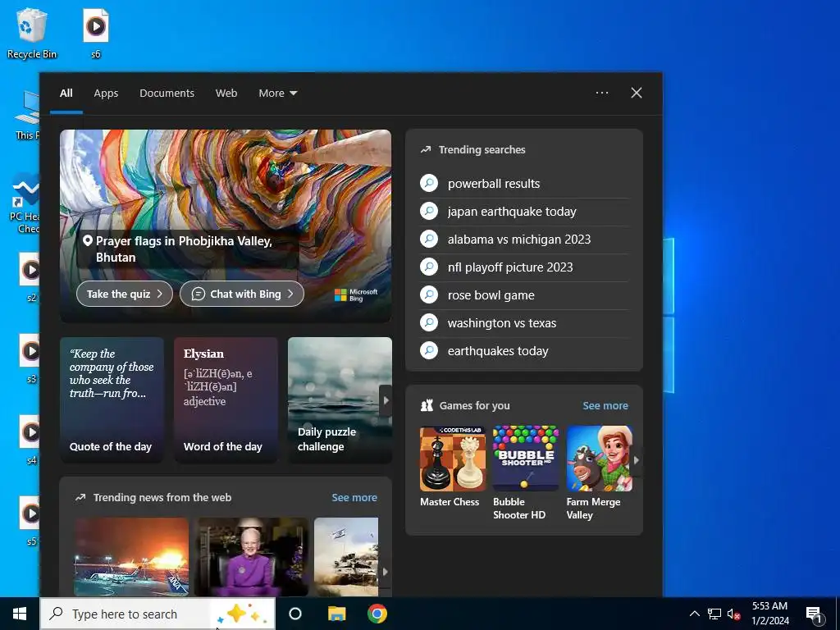Search for nfl playoff picture 2023
Screen dimensions: 840x630
click(524, 267)
